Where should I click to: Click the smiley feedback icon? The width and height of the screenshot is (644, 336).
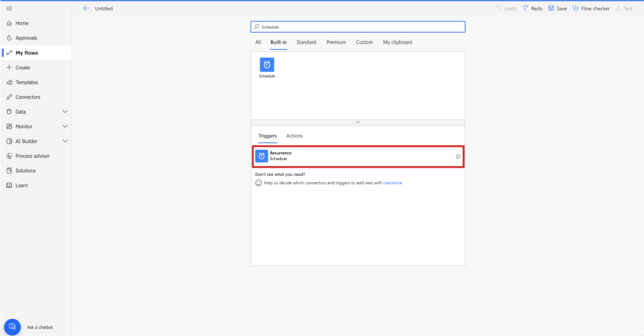coord(258,183)
